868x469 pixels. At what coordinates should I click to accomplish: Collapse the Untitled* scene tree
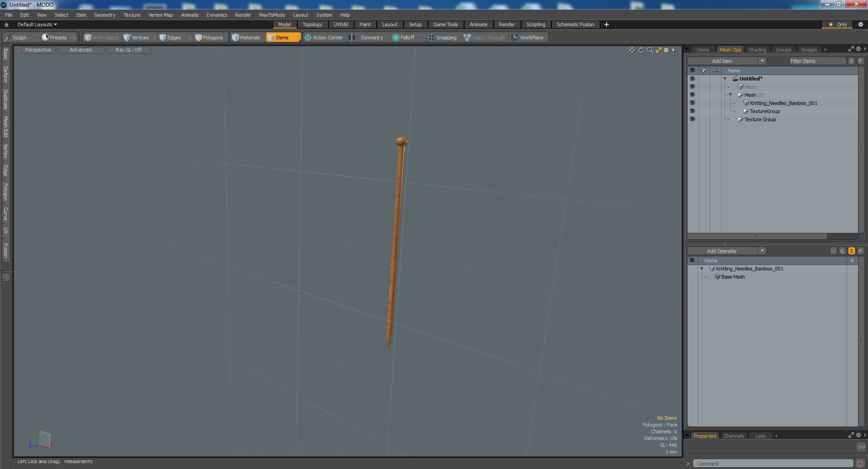pos(725,79)
